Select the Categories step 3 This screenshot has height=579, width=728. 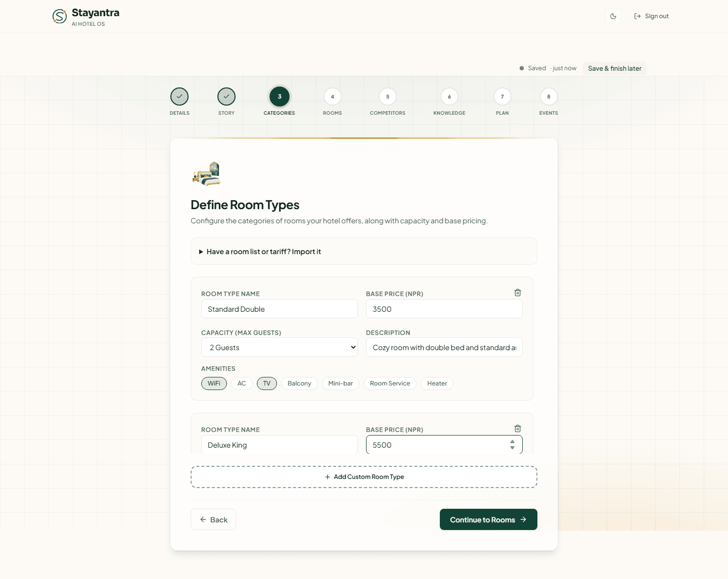(x=280, y=96)
